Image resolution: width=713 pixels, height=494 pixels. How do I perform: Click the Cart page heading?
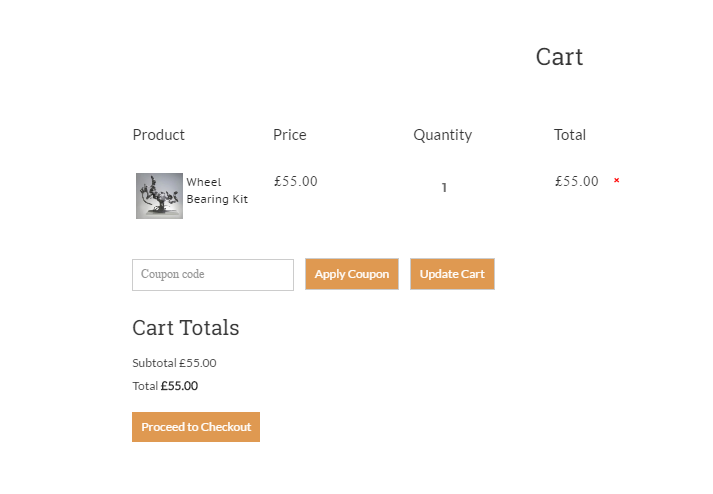tap(559, 57)
